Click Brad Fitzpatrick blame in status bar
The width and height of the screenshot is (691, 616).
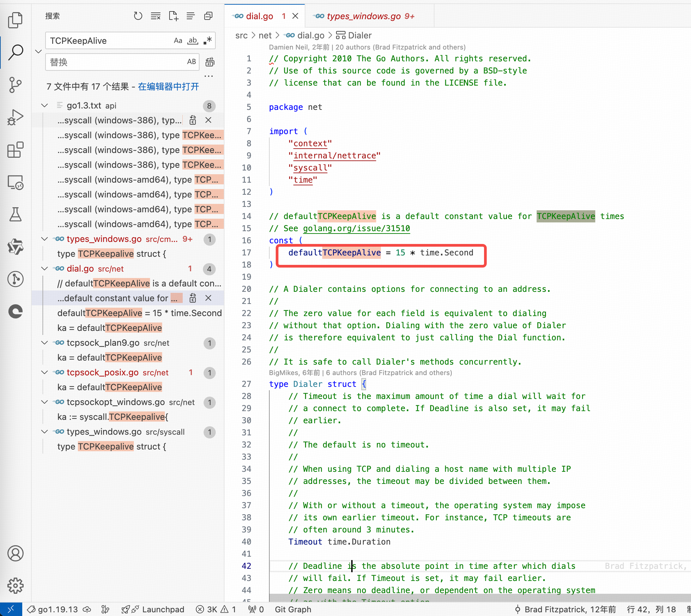(565, 609)
